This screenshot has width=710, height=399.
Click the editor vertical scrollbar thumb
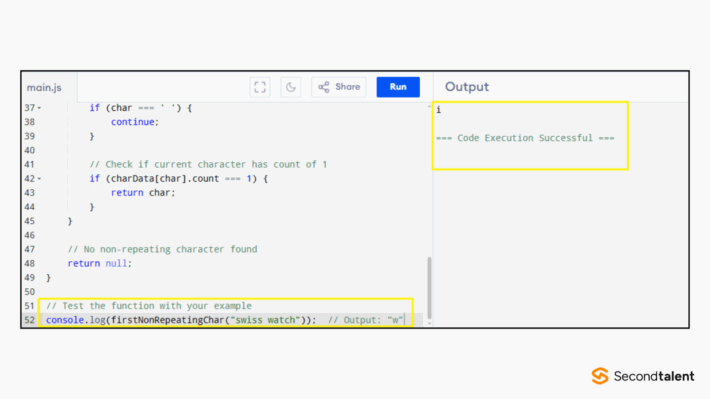[429, 288]
